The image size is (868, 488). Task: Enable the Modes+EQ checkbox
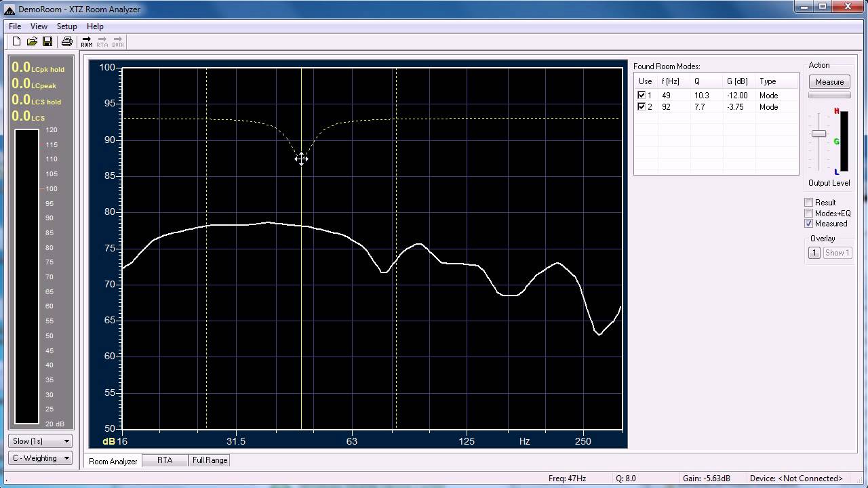click(x=808, y=213)
